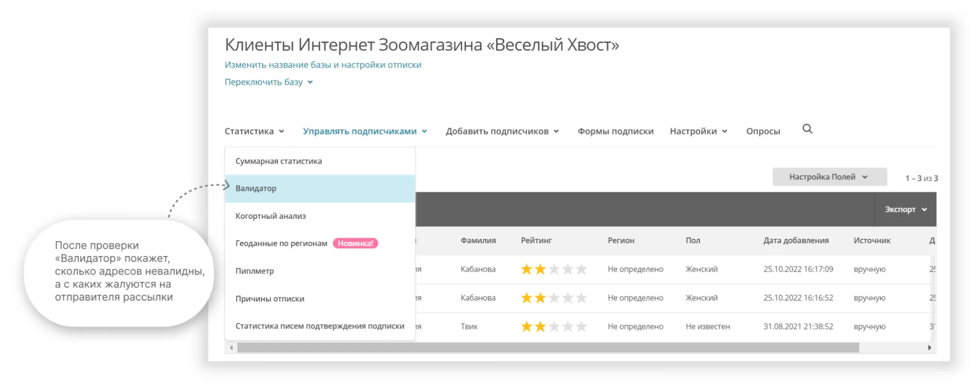The image size is (980, 386).
Task: Click Не определено in the Твик row
Action: 635,327
